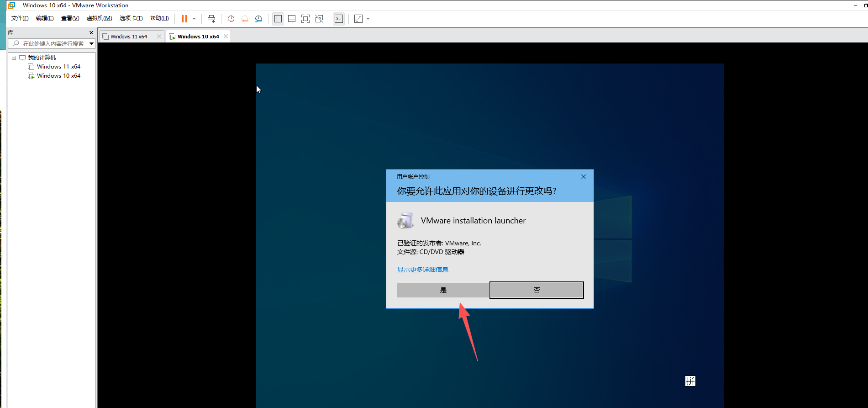Open the power options dropdown beside Pause

click(x=194, y=19)
